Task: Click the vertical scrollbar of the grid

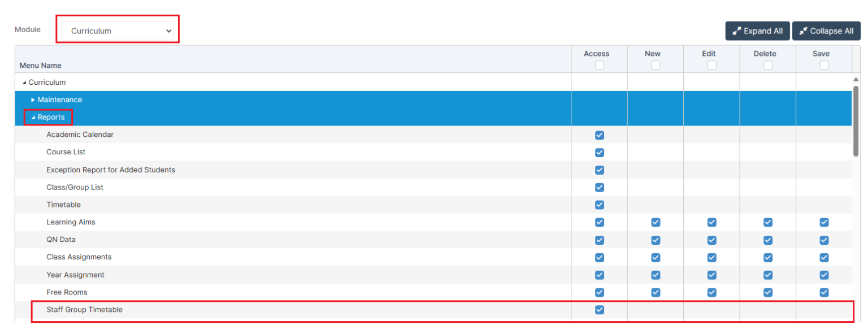Action: tap(856, 120)
